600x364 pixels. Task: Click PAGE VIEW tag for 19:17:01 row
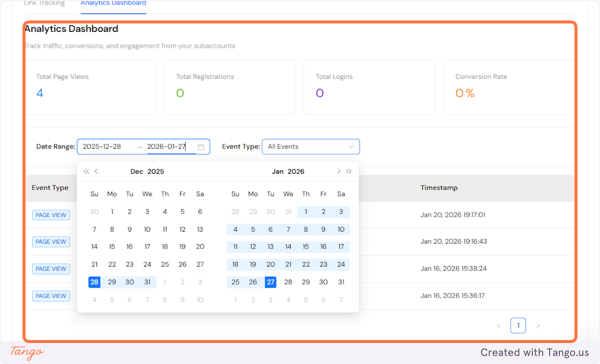[x=51, y=215]
